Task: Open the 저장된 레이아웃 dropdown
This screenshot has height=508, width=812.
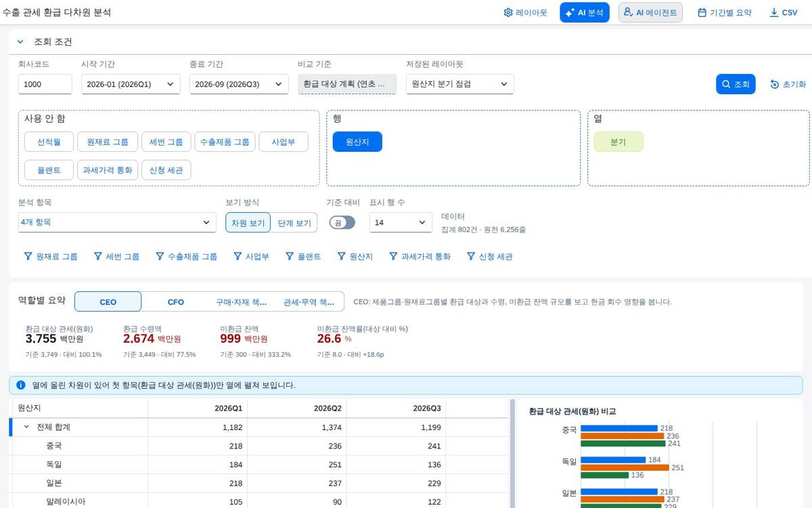Action: [460, 84]
